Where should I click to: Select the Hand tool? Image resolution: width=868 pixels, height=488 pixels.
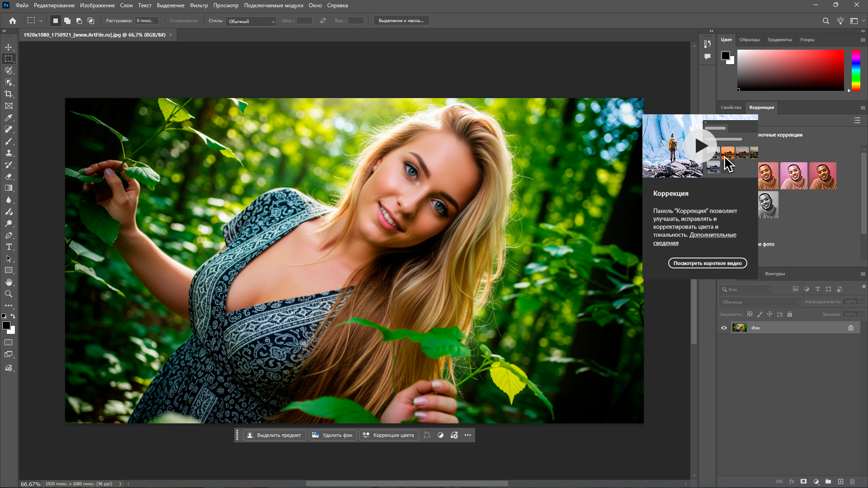pos(9,282)
